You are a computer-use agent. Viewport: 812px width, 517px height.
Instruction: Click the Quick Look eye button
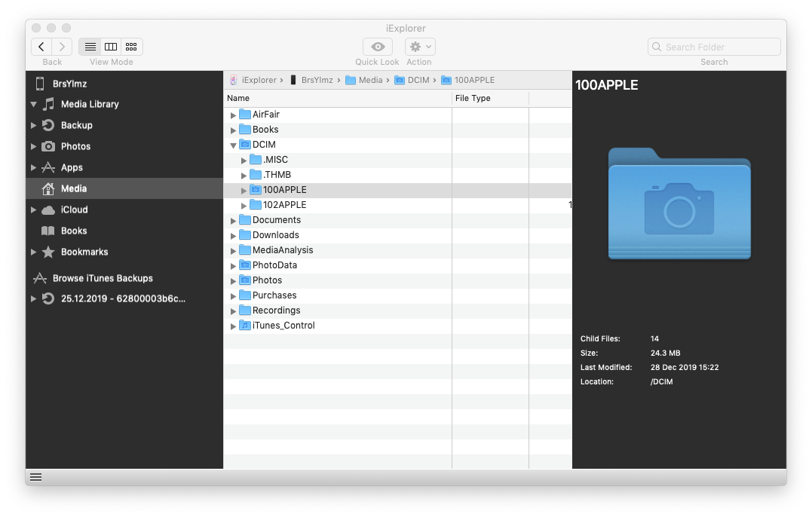click(378, 47)
